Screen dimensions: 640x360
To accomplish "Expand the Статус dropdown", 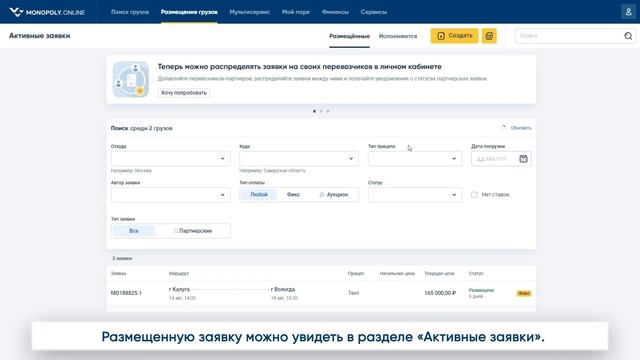I will tap(415, 195).
